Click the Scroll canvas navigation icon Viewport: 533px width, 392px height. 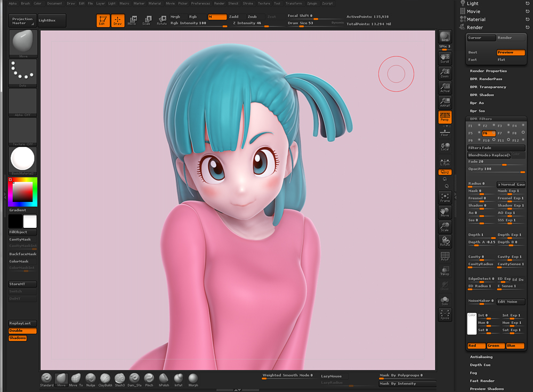445,59
